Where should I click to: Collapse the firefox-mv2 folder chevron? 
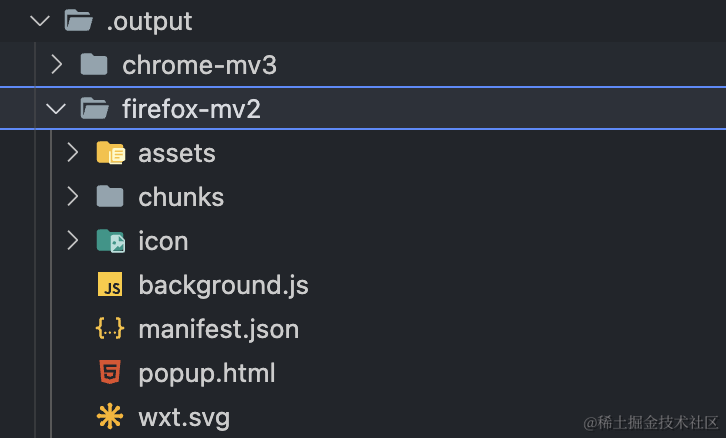(57, 109)
